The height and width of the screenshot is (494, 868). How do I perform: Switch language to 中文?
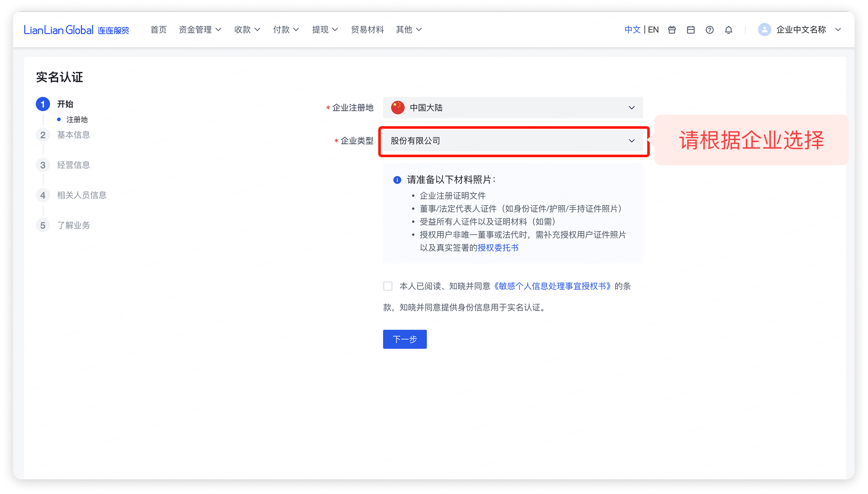click(632, 30)
